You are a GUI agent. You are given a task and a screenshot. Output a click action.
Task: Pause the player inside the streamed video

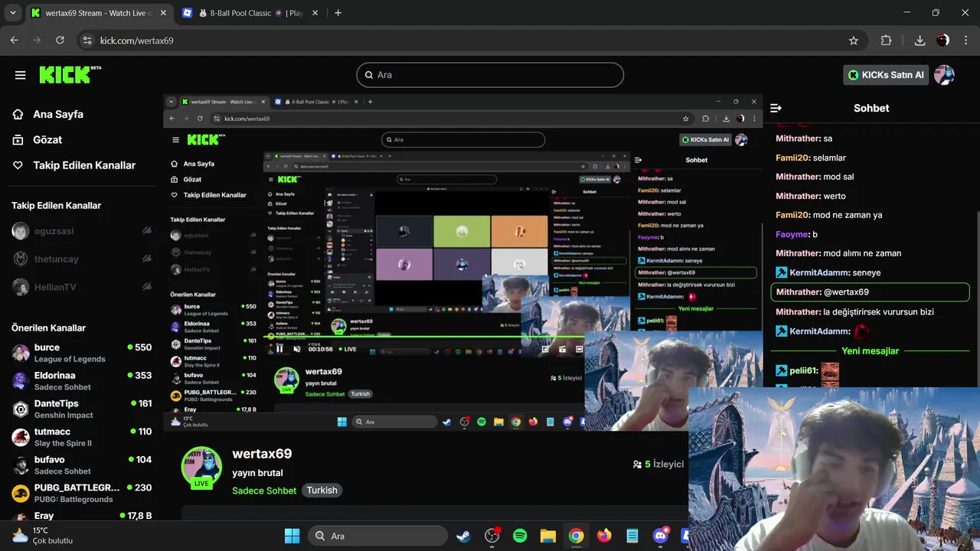click(x=279, y=349)
